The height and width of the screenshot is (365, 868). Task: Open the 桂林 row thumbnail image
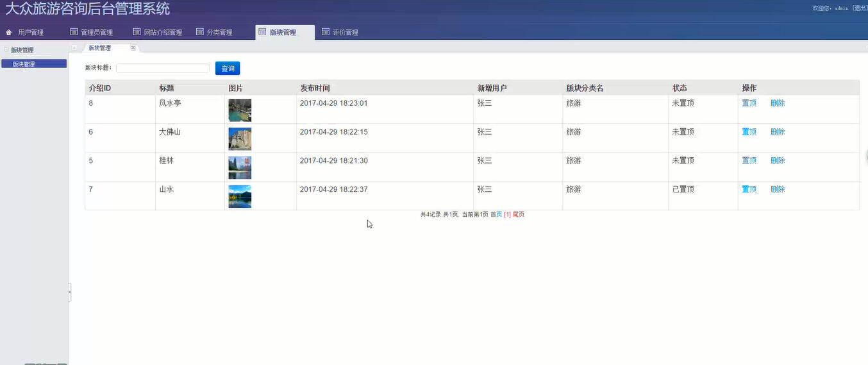pos(240,168)
